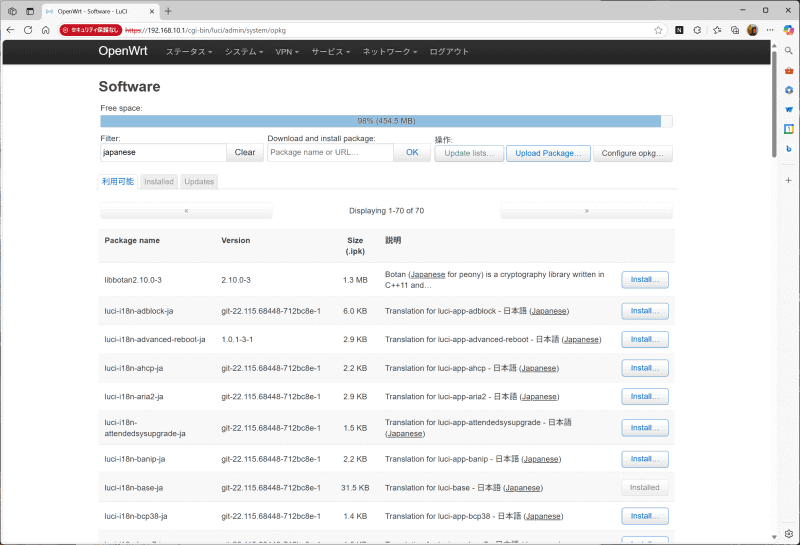Open the user profile avatar
The image size is (800, 545).
(x=753, y=30)
